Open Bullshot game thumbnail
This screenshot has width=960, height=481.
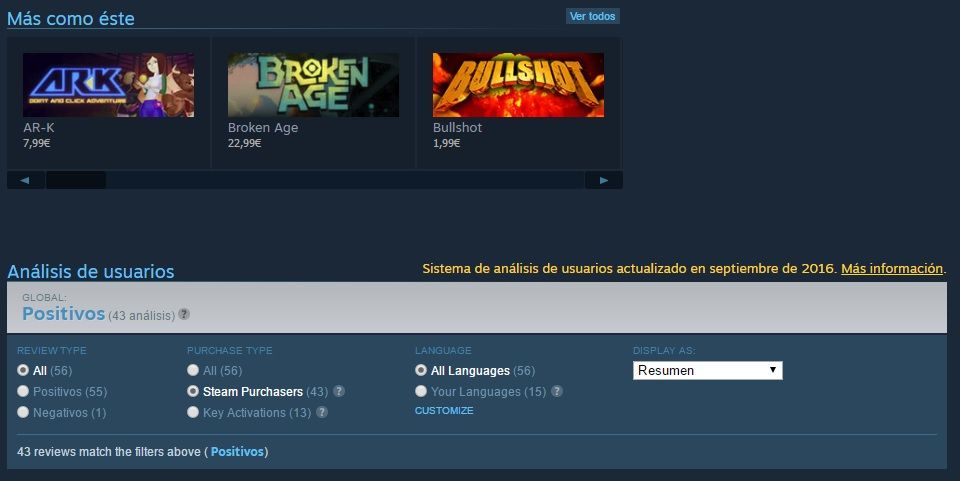pyautogui.click(x=519, y=85)
